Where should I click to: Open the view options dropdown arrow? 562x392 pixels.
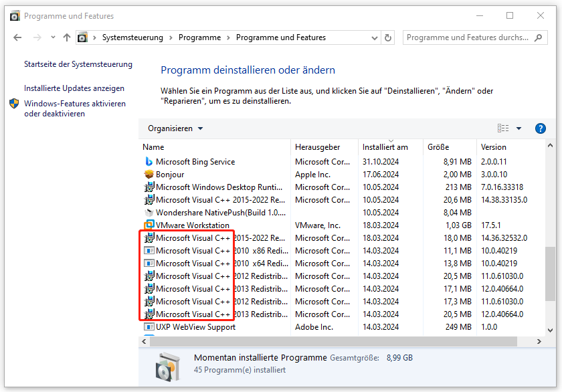(518, 128)
